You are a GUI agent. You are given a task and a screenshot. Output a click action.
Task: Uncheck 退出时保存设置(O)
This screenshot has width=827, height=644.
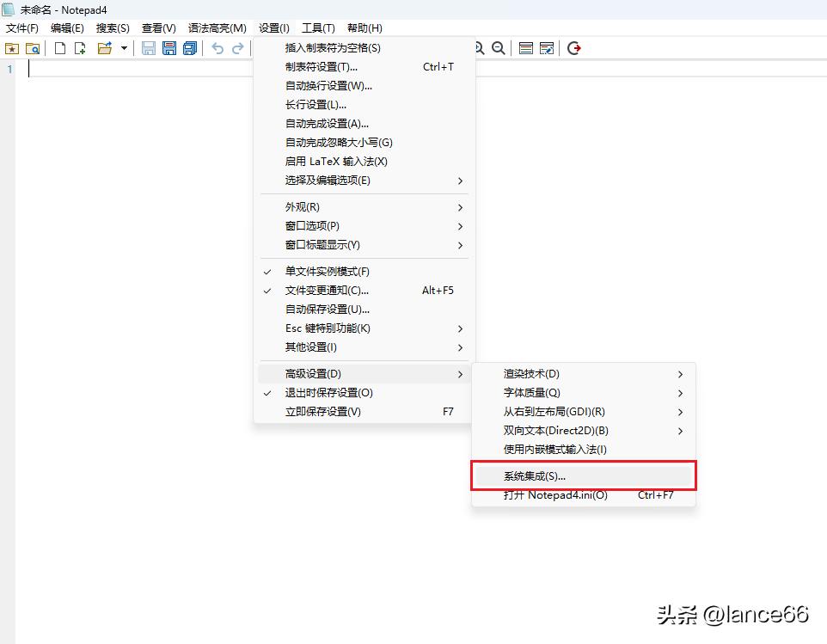(364, 393)
